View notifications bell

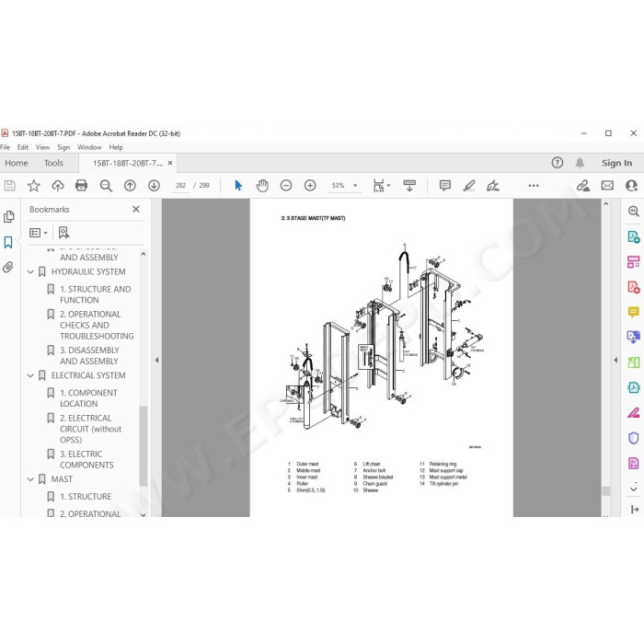click(x=580, y=163)
